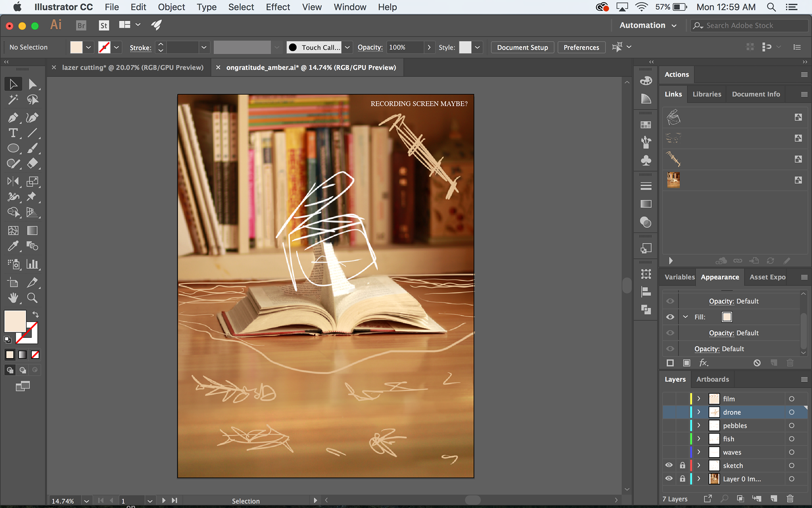Expand the drone layer

tap(699, 412)
